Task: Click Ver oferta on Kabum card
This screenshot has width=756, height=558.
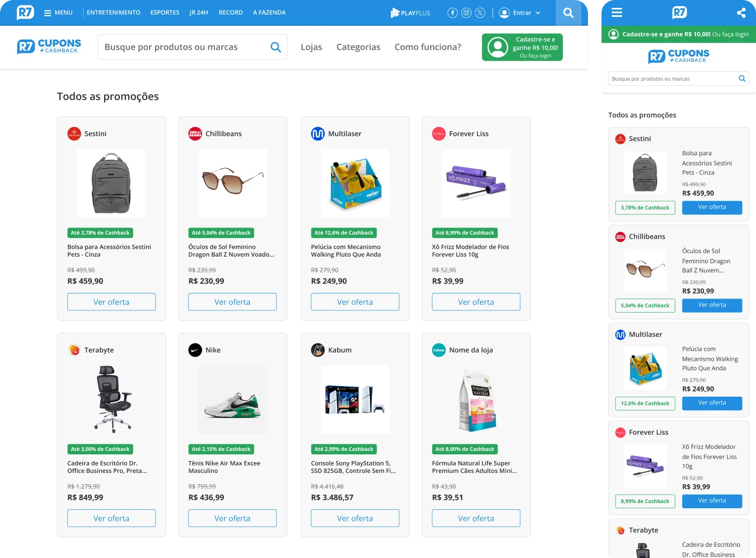Action: pyautogui.click(x=355, y=518)
